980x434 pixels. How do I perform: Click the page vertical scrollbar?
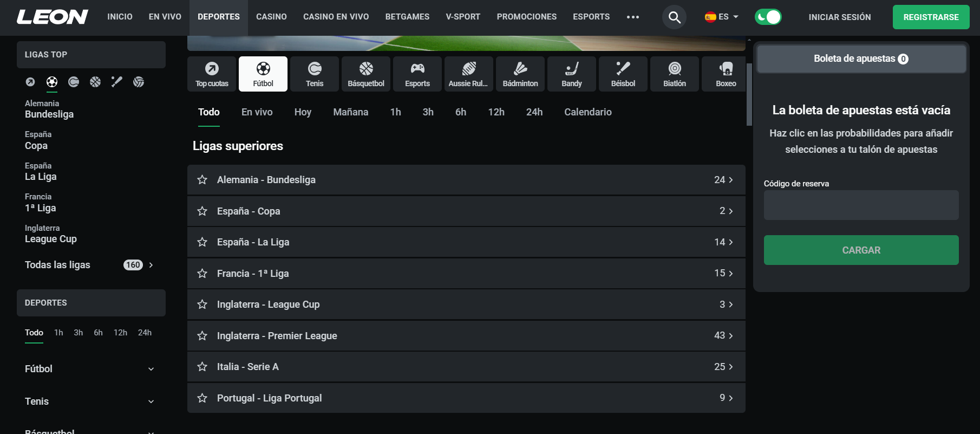coord(749,95)
